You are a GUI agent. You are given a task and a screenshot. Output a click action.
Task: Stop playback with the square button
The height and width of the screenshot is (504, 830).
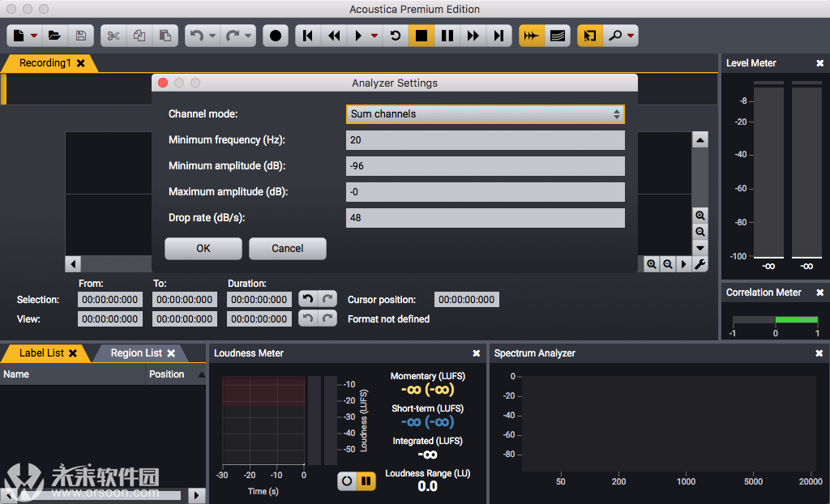tap(421, 36)
